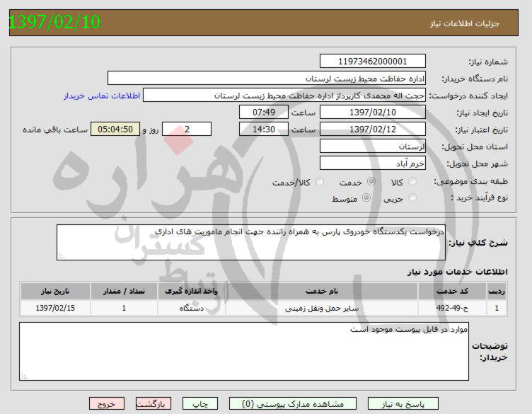Select the کالا radio button
The width and height of the screenshot is (532, 414).
[x=412, y=182]
